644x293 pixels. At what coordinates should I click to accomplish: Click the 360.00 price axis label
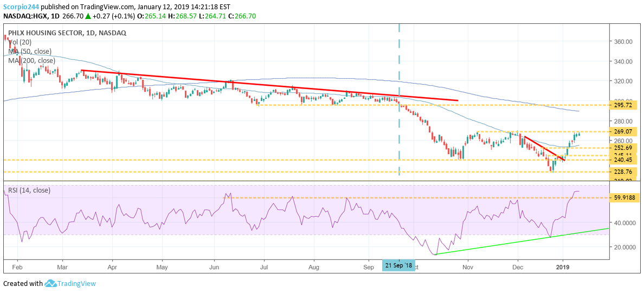tap(624, 41)
